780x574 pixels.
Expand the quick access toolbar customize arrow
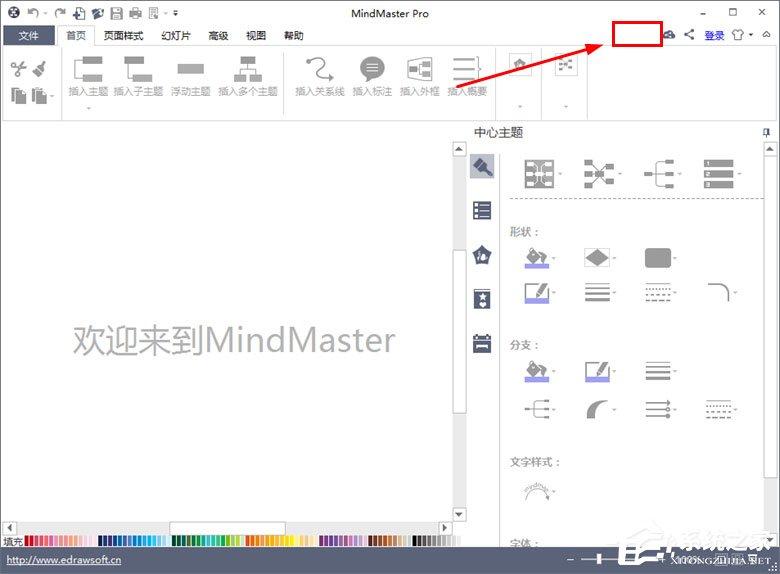(176, 13)
